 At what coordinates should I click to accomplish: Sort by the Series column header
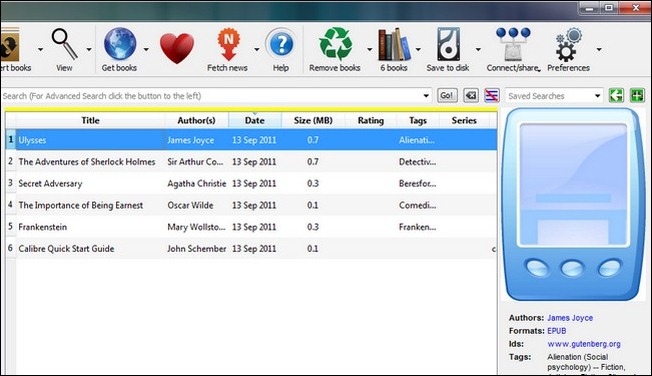point(464,120)
